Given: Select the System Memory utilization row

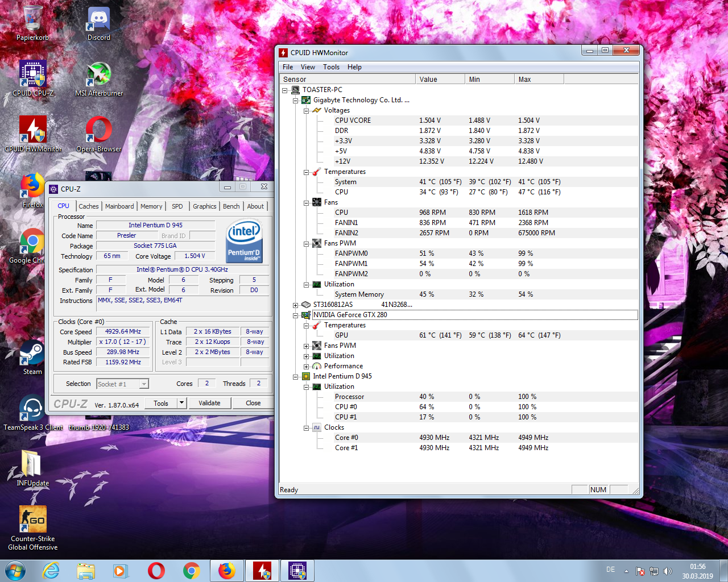Looking at the screenshot, I should (x=458, y=294).
